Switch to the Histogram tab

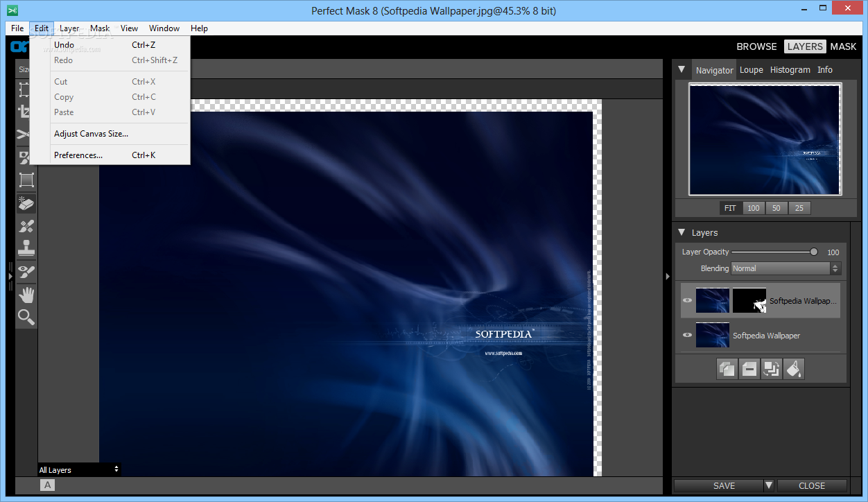790,70
